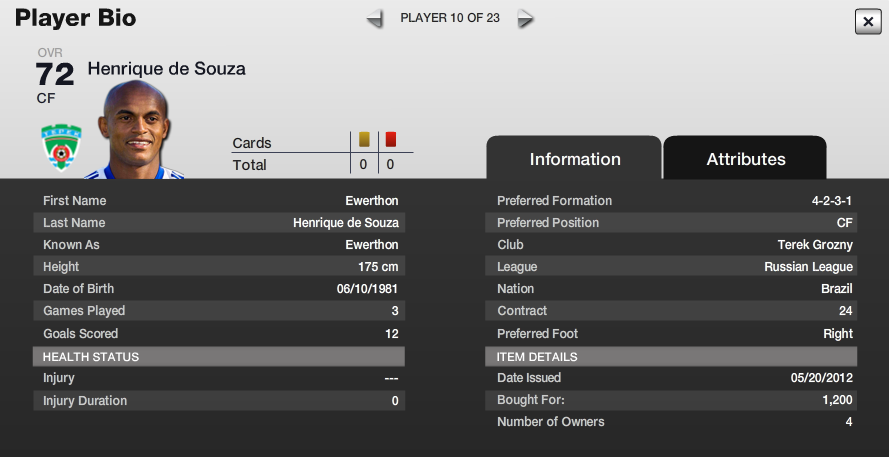Click the red card icon
This screenshot has width=889, height=457.
(391, 139)
